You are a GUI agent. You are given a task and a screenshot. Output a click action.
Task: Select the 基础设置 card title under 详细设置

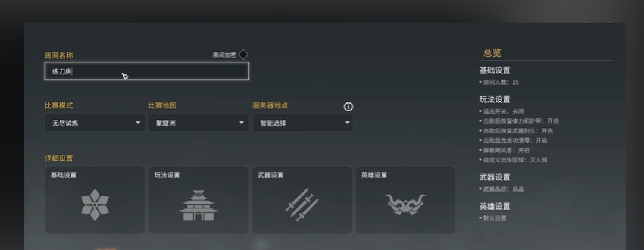(x=64, y=175)
